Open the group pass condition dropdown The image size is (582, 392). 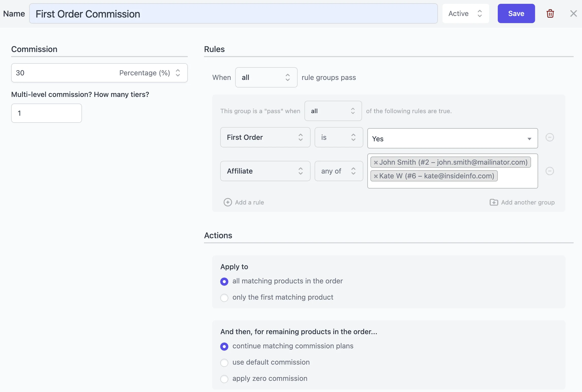(333, 111)
